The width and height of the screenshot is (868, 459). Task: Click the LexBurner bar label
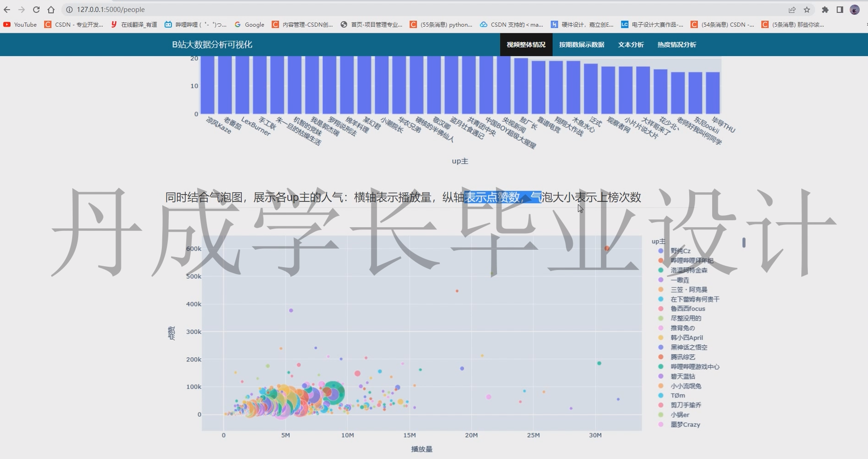[x=256, y=126]
